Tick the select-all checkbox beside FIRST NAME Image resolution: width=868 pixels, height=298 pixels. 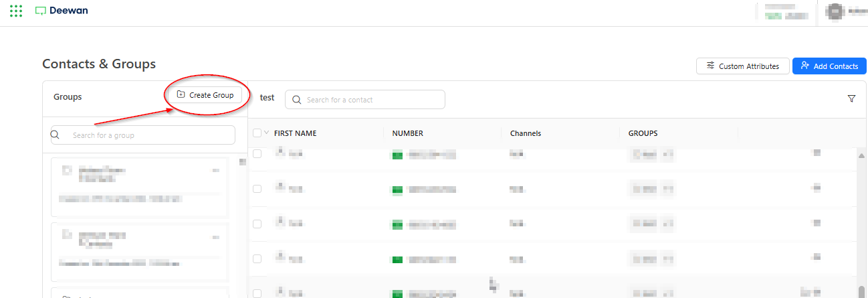click(x=257, y=133)
